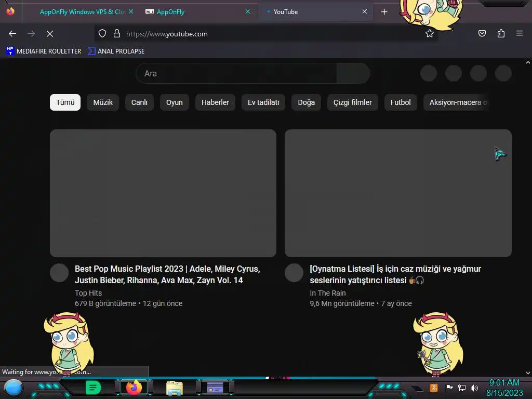Open the Extensions puzzle icon

point(501,34)
